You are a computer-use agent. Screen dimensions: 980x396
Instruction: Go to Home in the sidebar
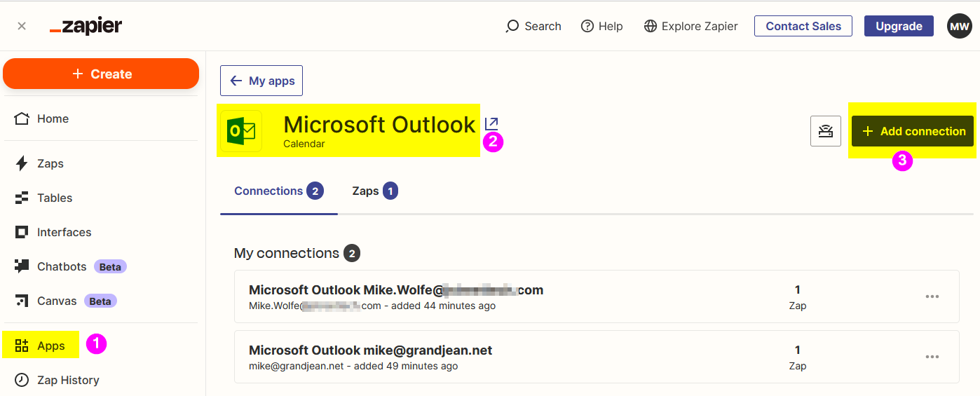pyautogui.click(x=43, y=118)
